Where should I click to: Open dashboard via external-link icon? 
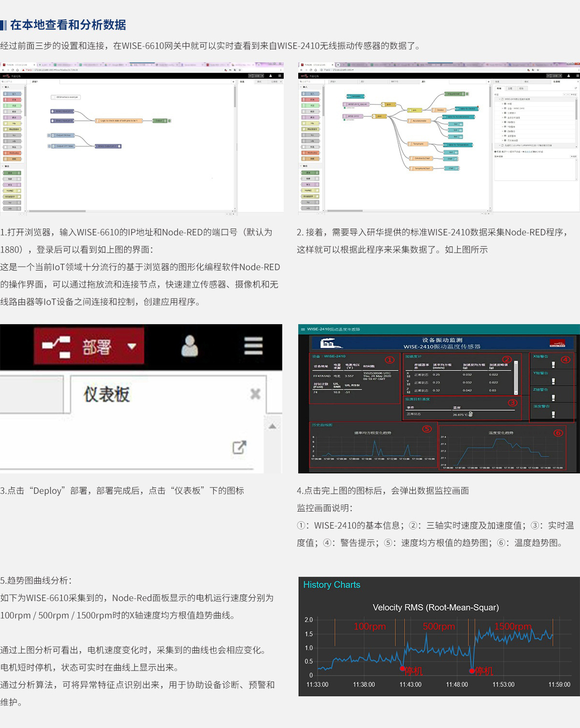coord(239,447)
